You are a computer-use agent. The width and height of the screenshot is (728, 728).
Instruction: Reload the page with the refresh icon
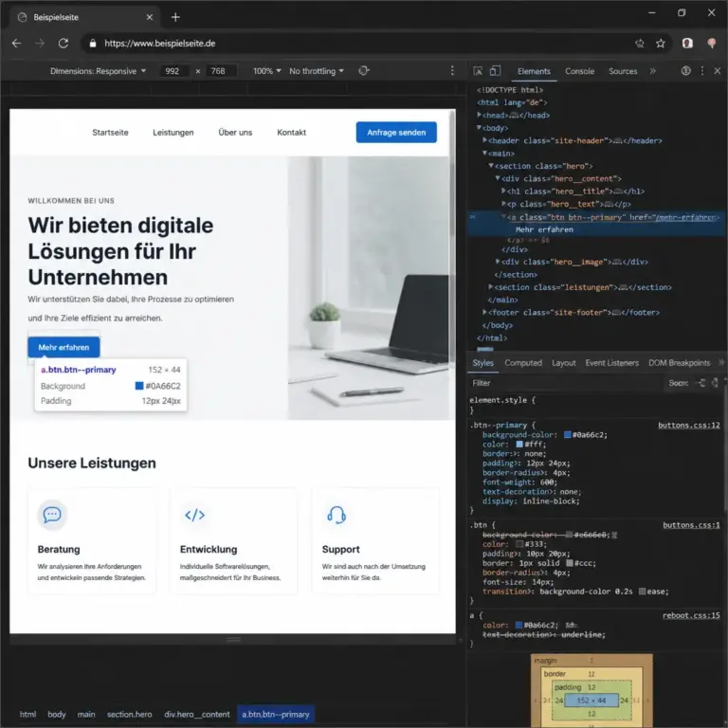64,44
